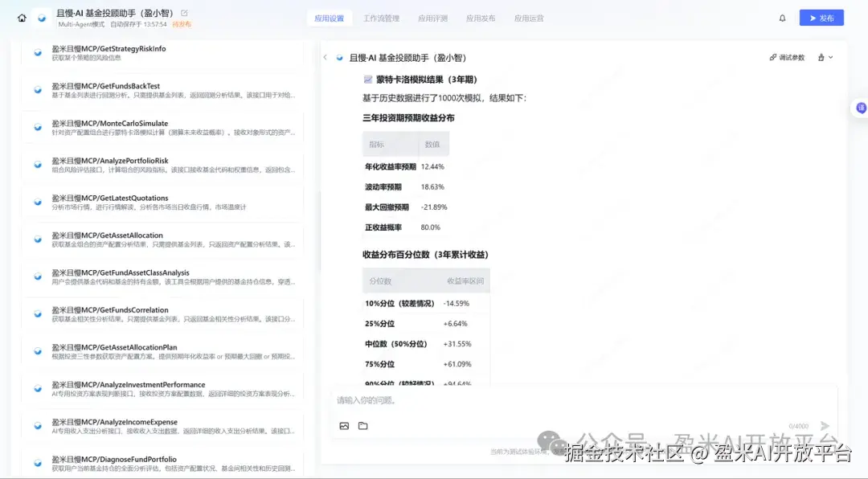The height and width of the screenshot is (479, 868).
Task: Open the folder attachment icon in the message box
Action: pos(362,425)
